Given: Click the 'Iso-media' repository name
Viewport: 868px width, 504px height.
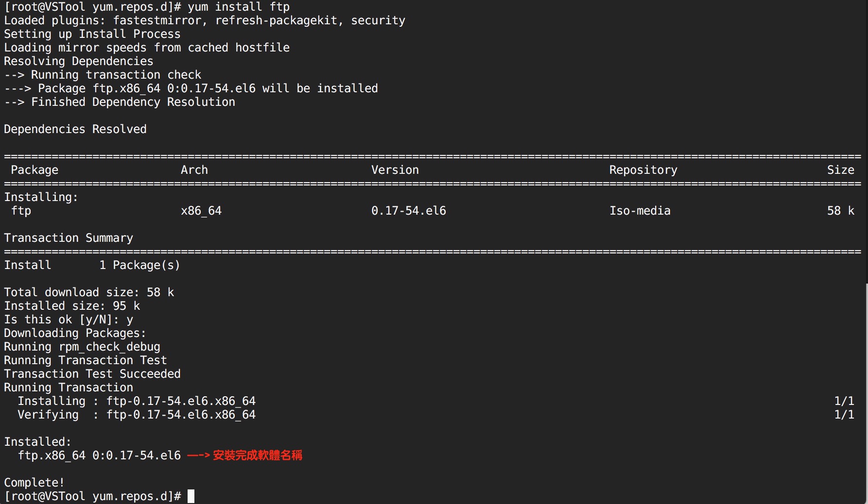Looking at the screenshot, I should click(640, 211).
